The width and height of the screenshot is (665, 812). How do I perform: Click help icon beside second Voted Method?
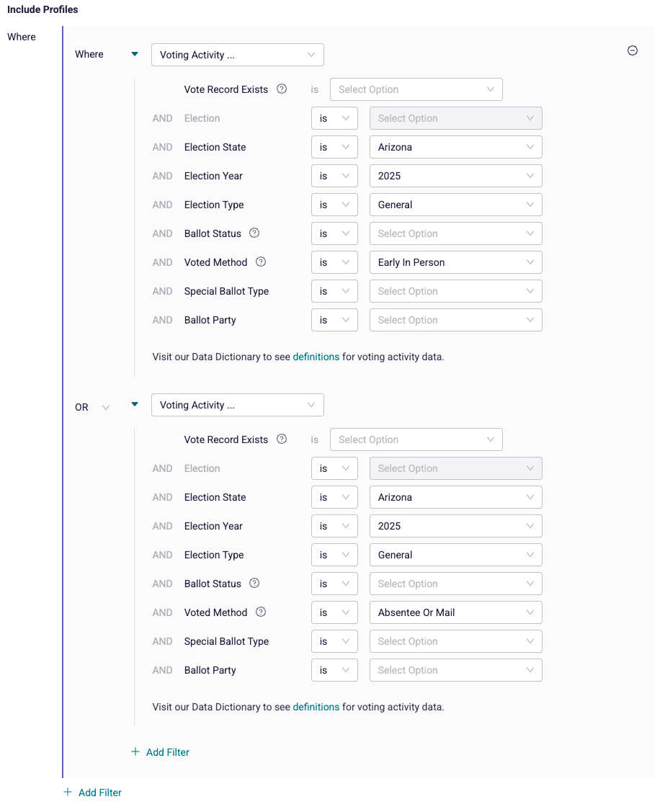pyautogui.click(x=261, y=612)
